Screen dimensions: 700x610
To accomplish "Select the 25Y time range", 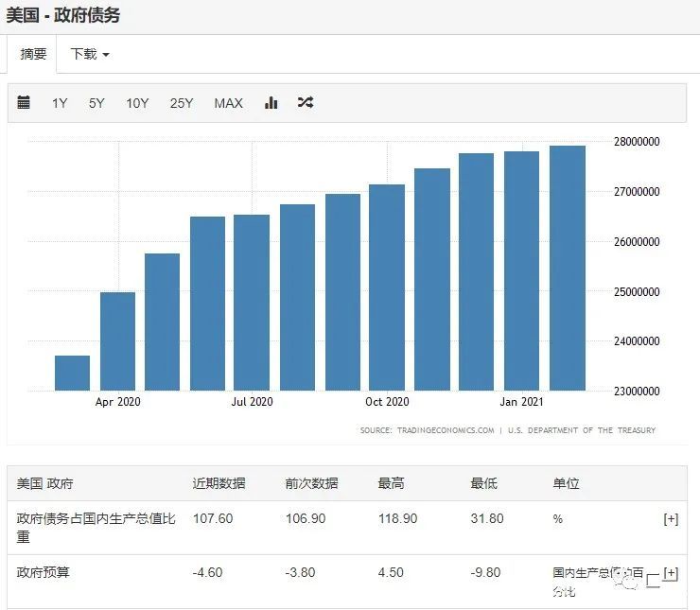I will click(182, 103).
